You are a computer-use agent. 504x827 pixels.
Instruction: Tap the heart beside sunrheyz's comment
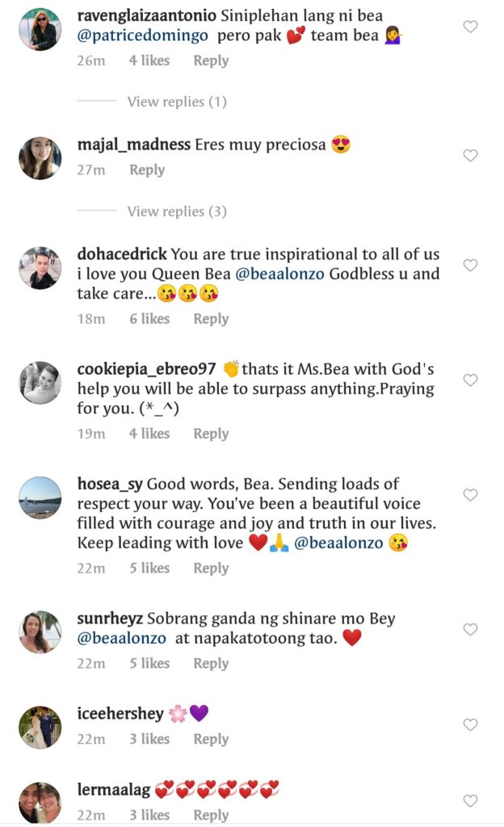pos(470,630)
